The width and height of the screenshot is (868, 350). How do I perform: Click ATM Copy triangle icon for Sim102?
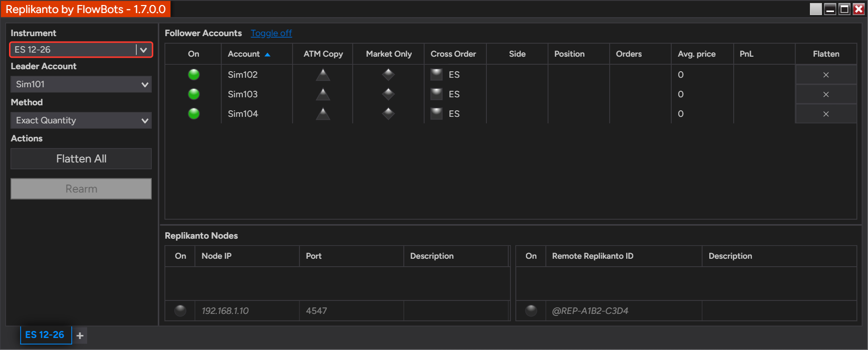coord(323,75)
